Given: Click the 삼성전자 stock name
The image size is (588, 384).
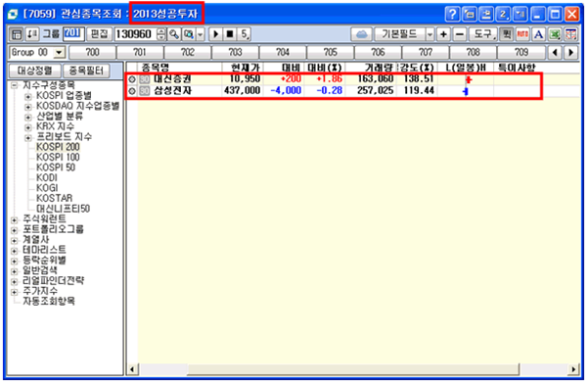Looking at the screenshot, I should coord(172,91).
